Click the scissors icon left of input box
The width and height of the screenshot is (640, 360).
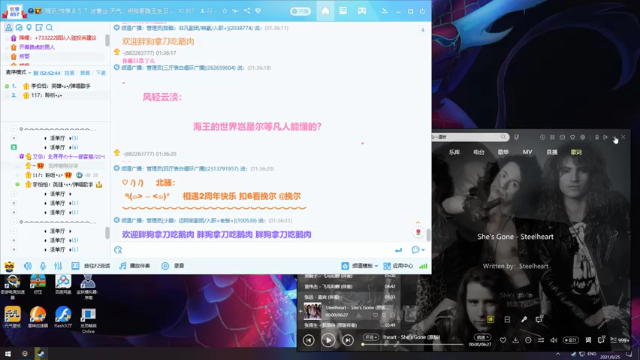pos(118,250)
